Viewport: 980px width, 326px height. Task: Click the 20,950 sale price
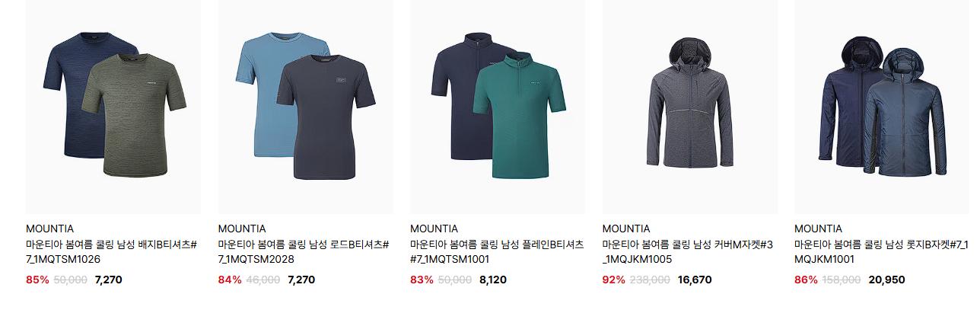(x=886, y=280)
